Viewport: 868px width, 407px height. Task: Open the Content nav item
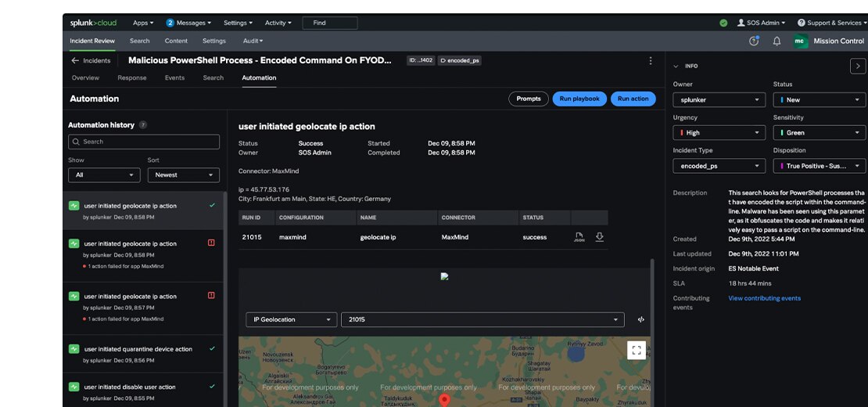coord(176,41)
